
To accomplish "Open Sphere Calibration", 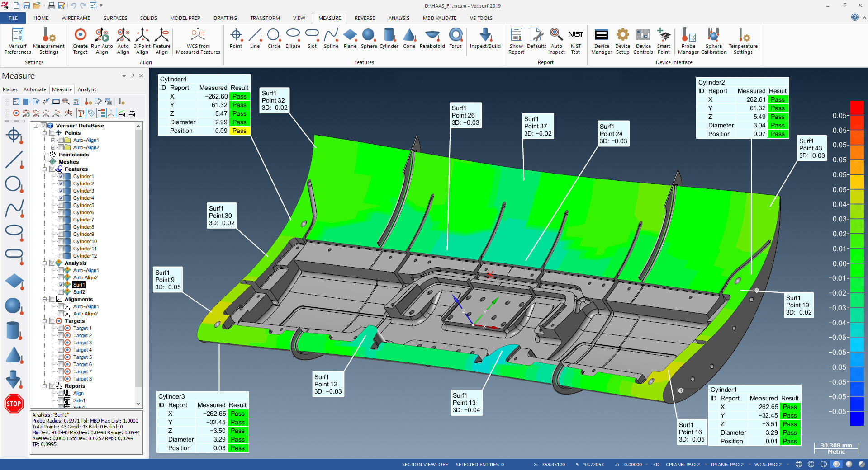I will (x=714, y=41).
